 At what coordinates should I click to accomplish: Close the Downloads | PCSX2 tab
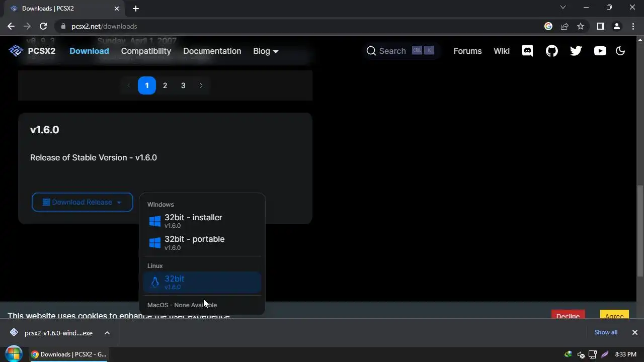click(x=117, y=9)
